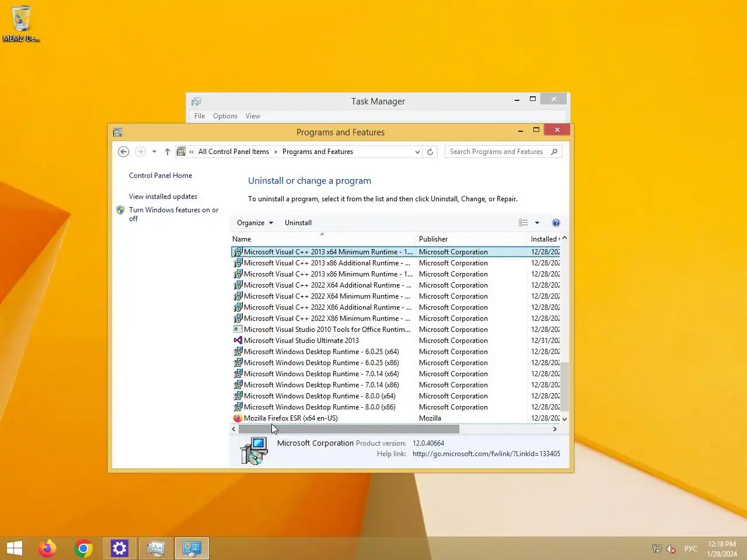The image size is (747, 560).
Task: Click the Programs and Features title bar icon
Action: click(x=117, y=132)
